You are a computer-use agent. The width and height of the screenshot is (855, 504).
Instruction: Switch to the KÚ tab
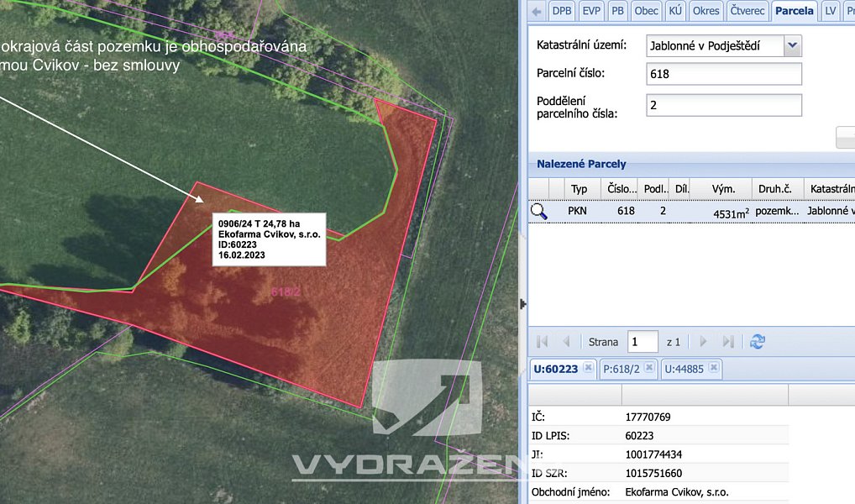[x=675, y=11]
